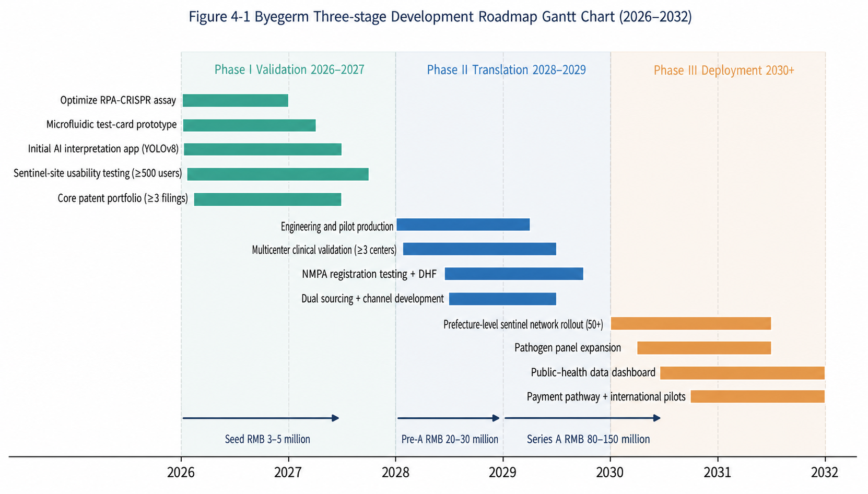Click 'Prefecture-level sentinel network rollout (50+)' label

[x=523, y=325]
